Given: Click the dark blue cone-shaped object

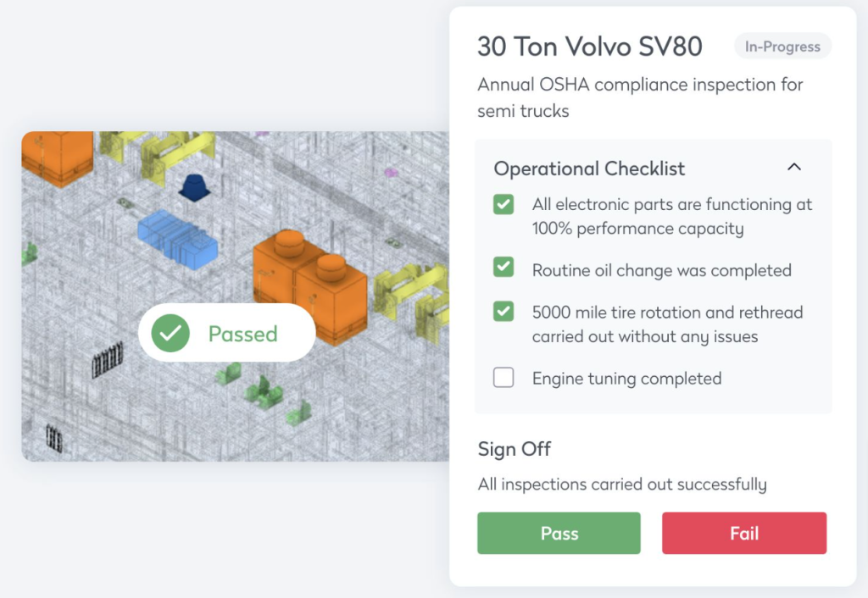Looking at the screenshot, I should click(x=196, y=187).
